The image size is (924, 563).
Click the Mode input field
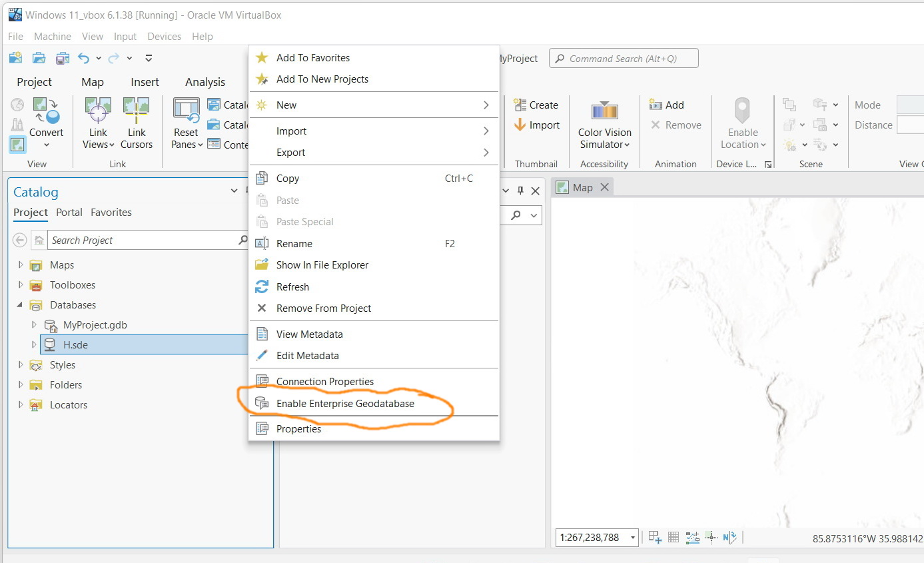[910, 105]
